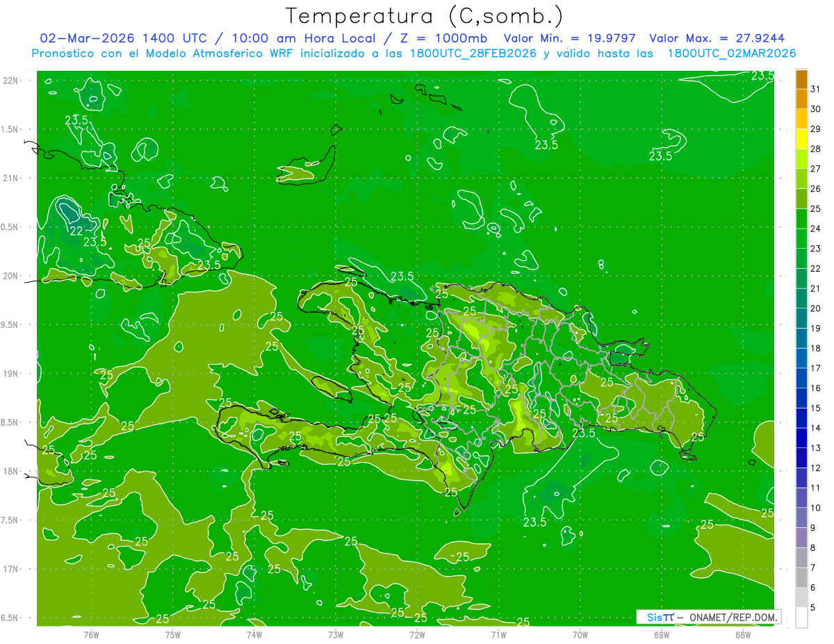Click the "1800UTC_02MAR2026" valid-until time
834x644 pixels.
[x=731, y=53]
